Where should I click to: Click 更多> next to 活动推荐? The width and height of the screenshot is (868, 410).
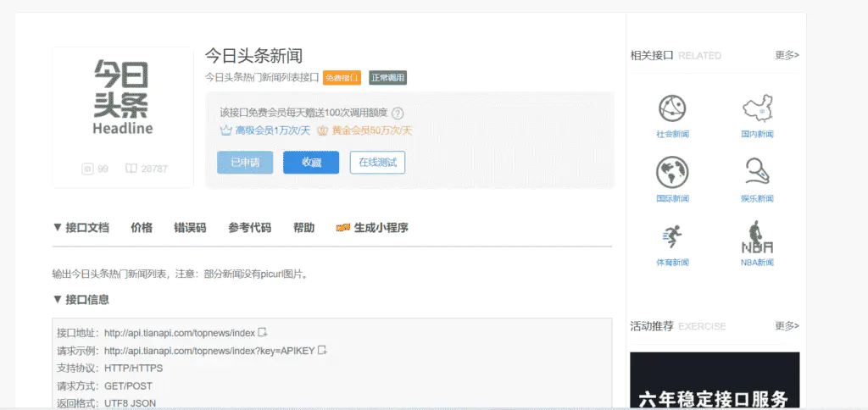click(787, 326)
